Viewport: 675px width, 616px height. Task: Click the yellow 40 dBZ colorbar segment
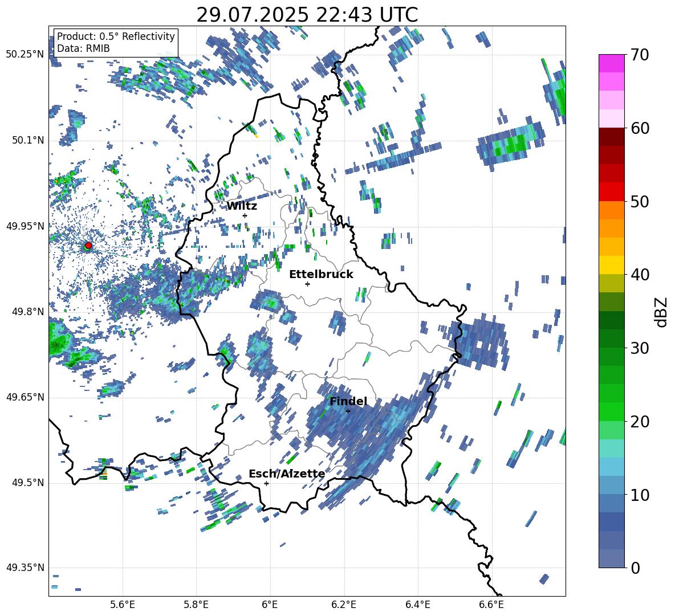point(611,265)
